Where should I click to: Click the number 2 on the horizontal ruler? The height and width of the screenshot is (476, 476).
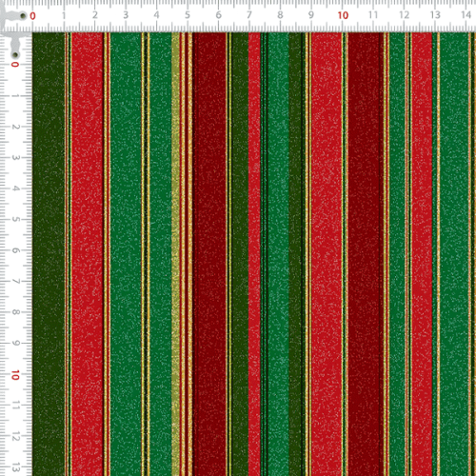click(95, 15)
